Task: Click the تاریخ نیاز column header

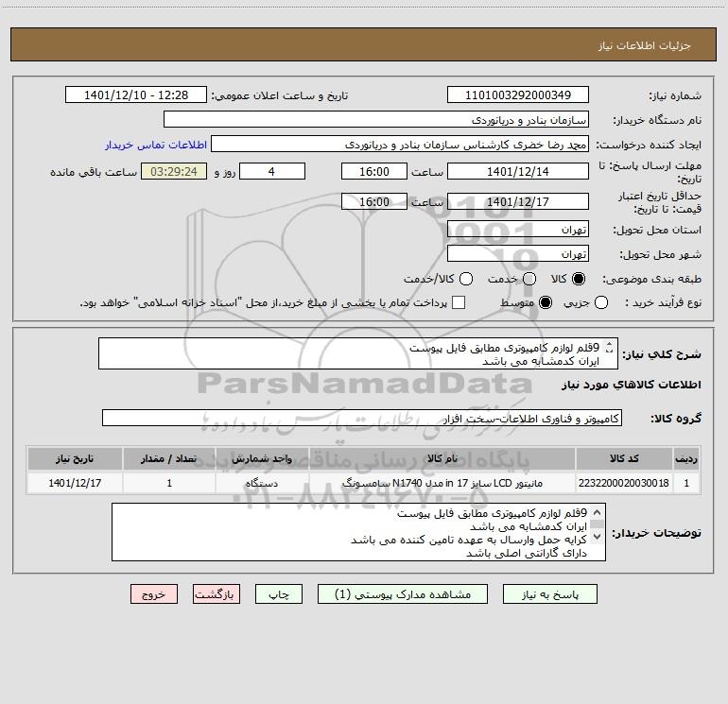Action: (x=75, y=458)
